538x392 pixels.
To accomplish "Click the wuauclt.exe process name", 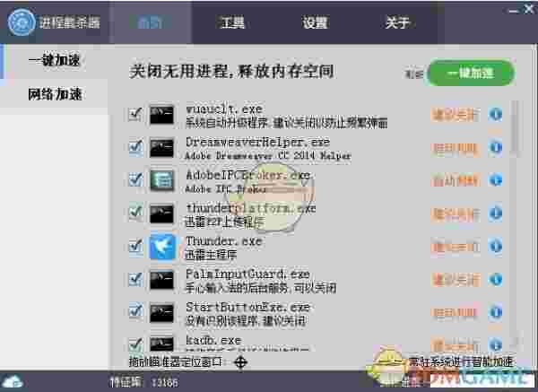I will click(x=223, y=109).
